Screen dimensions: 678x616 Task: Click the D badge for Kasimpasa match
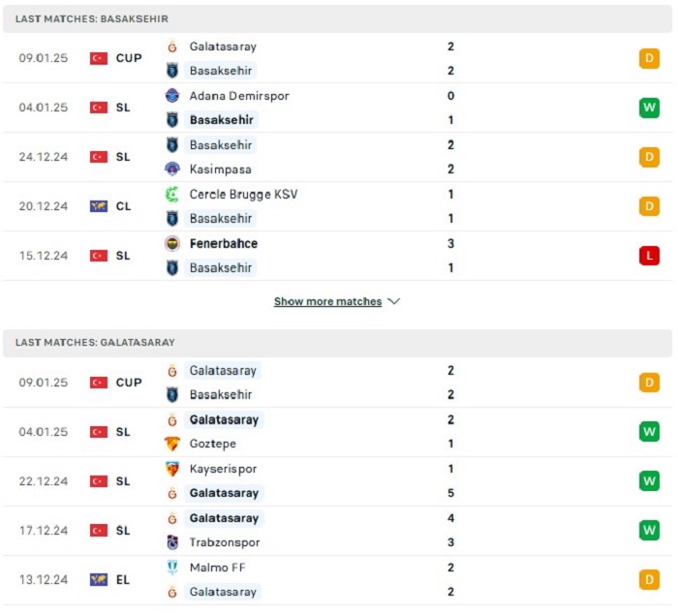pos(649,157)
